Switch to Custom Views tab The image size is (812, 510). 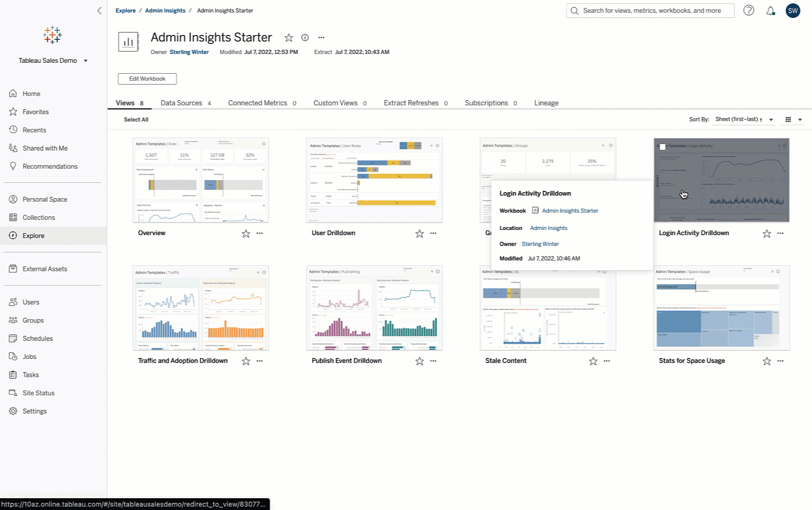tap(340, 103)
